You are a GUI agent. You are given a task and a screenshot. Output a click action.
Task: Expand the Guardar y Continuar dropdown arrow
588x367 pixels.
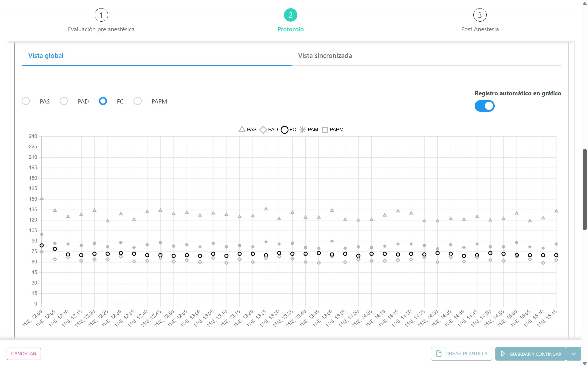point(574,354)
